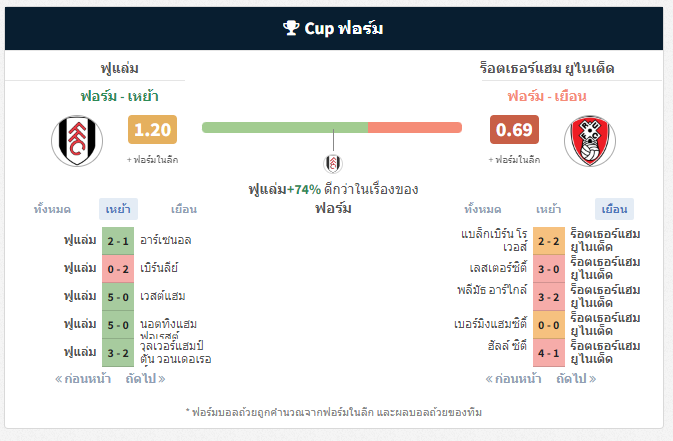Select highlighted เยือน tab under Rotherham
The width and height of the screenshot is (673, 441).
[x=614, y=209]
